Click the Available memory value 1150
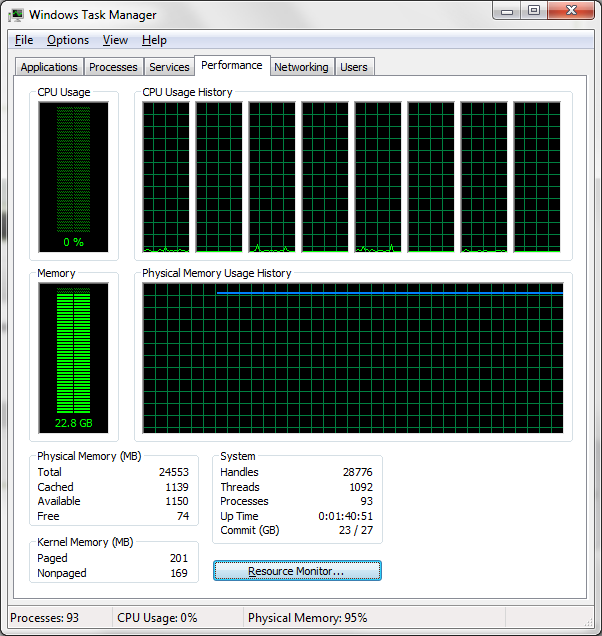Viewport: 602px width, 636px height. (177, 501)
